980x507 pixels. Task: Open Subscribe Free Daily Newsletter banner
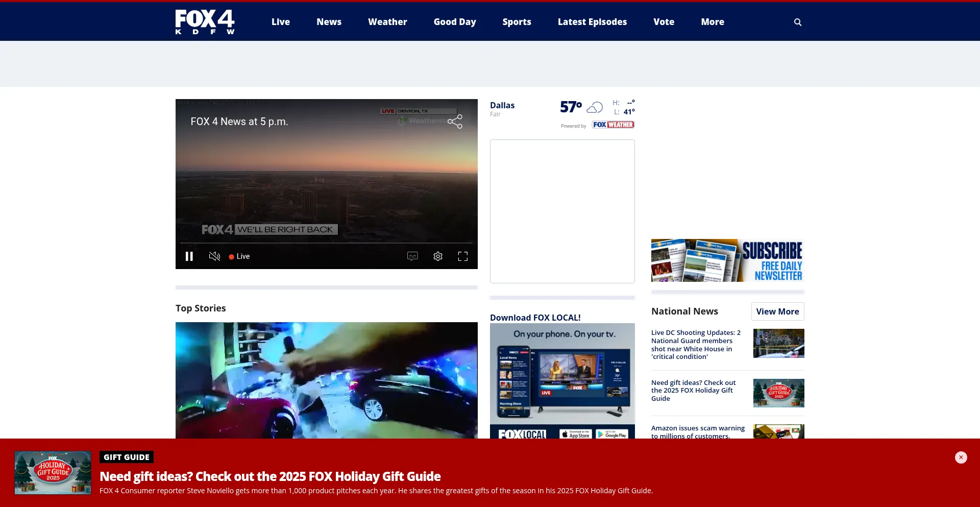click(x=727, y=260)
